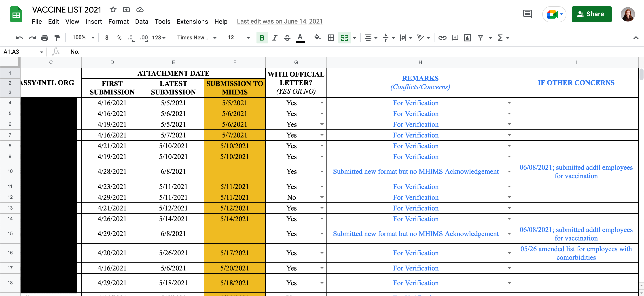Toggle Italic formatting

(275, 38)
